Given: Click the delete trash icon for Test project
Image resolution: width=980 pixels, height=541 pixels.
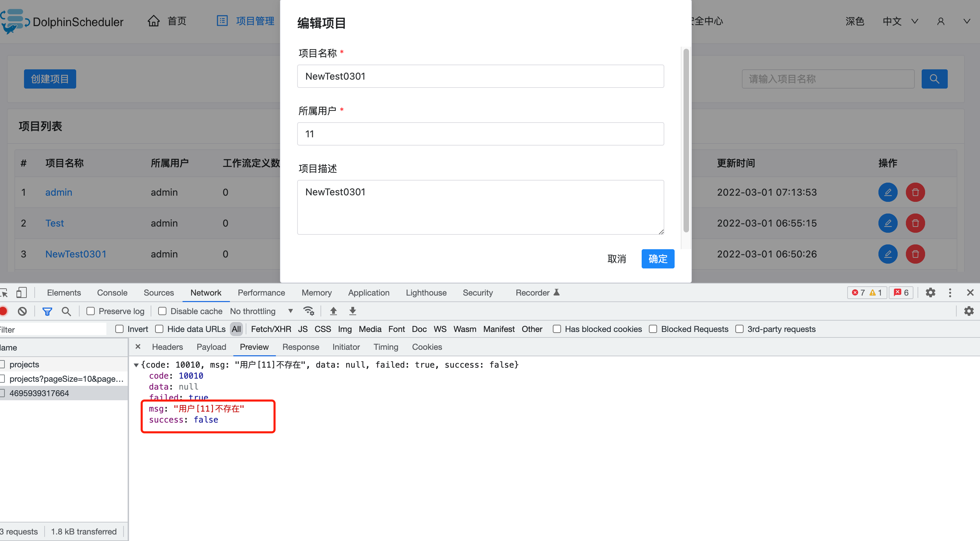Looking at the screenshot, I should pyautogui.click(x=915, y=223).
